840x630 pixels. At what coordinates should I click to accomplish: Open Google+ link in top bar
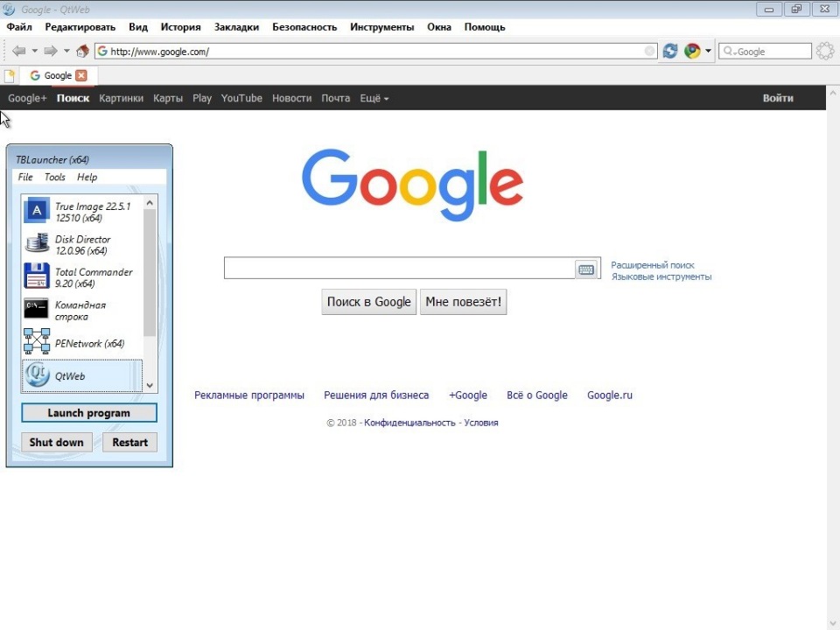tap(27, 98)
